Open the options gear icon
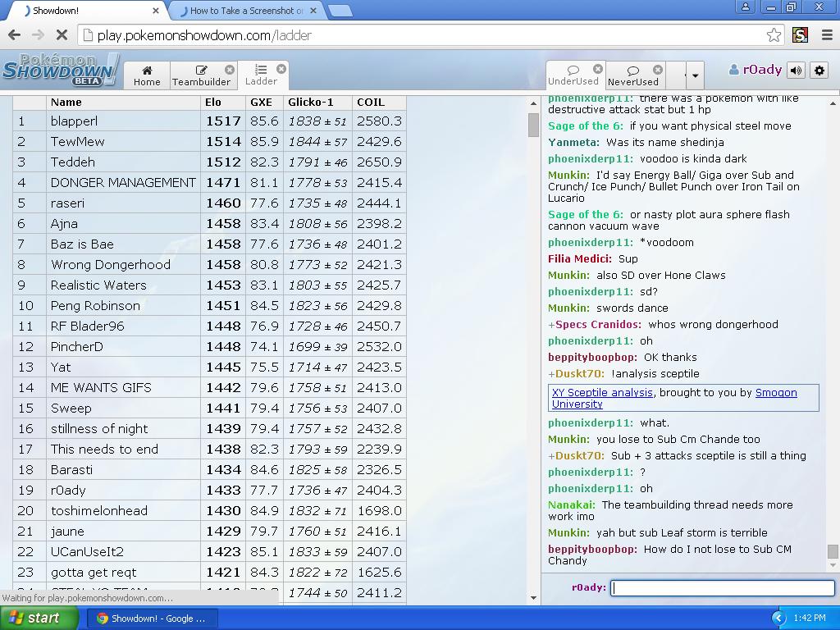 coord(819,71)
